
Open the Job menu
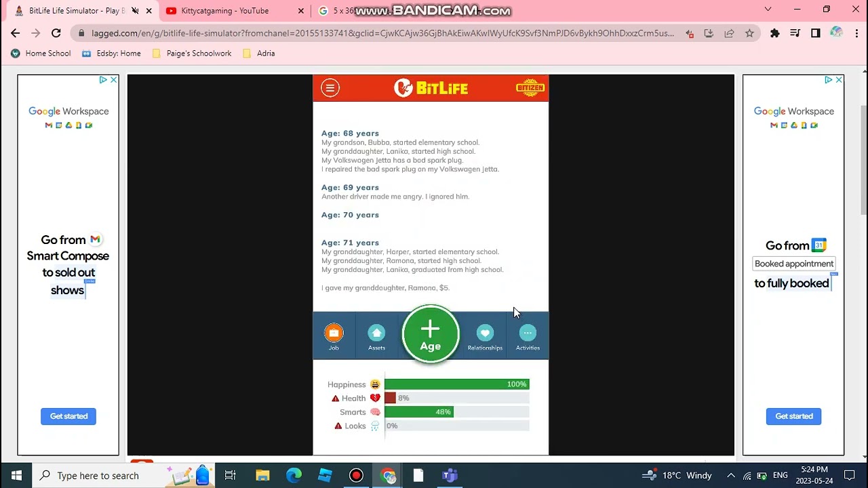[x=334, y=337]
